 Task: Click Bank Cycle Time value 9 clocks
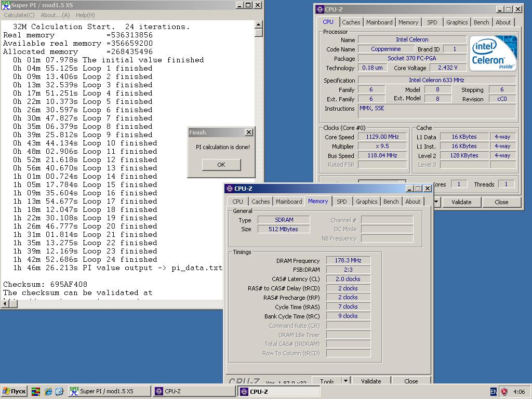click(x=348, y=316)
